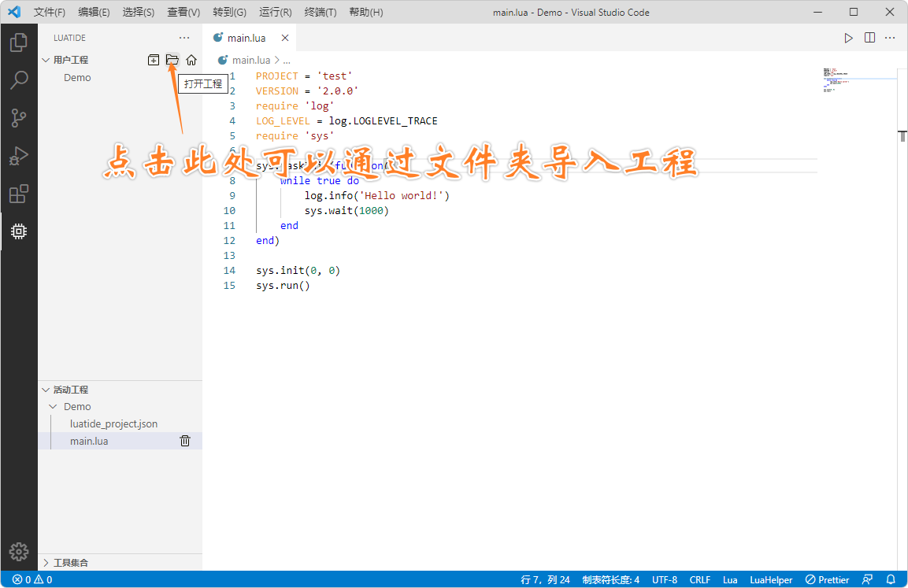Click the 打开工程 open folder icon

pos(172,60)
